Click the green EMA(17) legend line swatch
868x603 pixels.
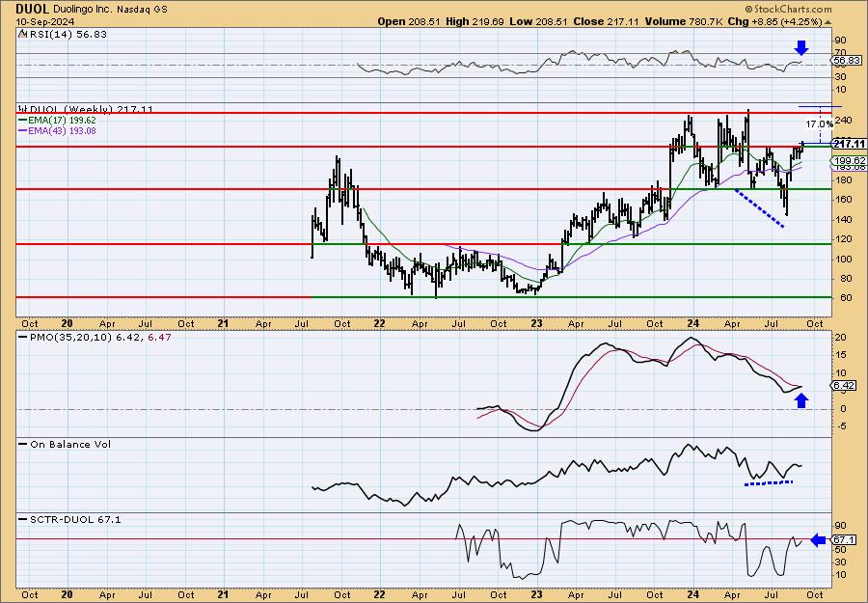pyautogui.click(x=23, y=121)
